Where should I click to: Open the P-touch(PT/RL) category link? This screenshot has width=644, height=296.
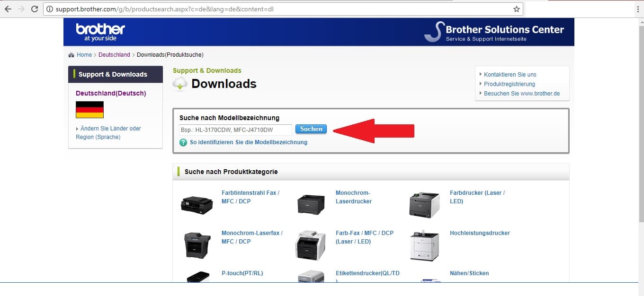[242, 273]
